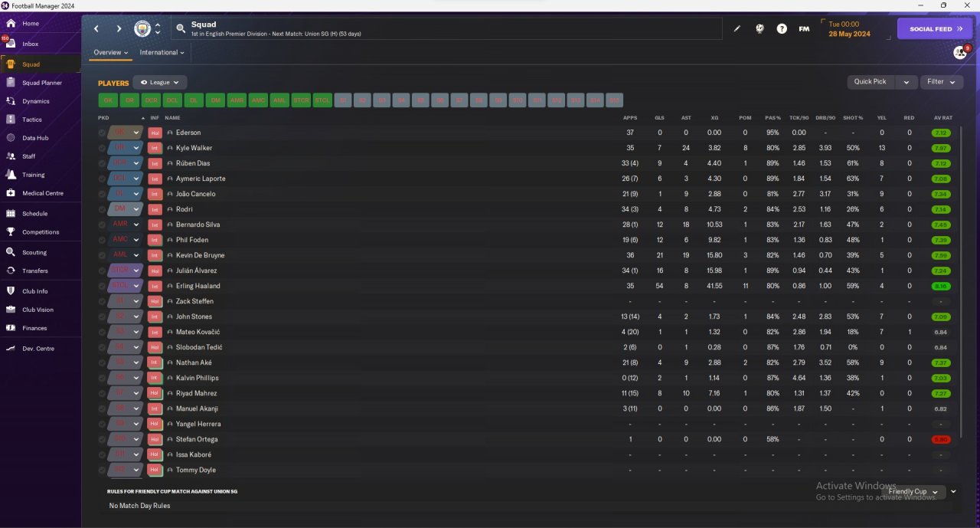Go back with the left arrow

(96, 29)
